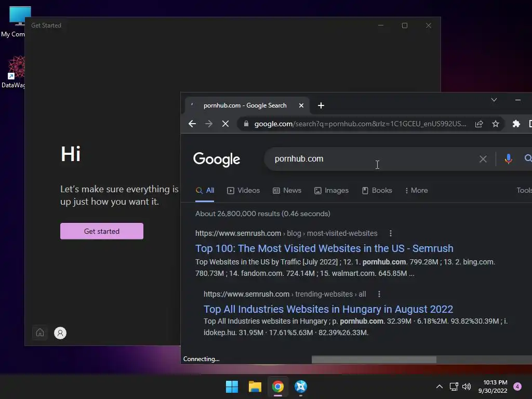Bookmark this page with star icon
Screen dimensions: 532x399
[x=495, y=124]
